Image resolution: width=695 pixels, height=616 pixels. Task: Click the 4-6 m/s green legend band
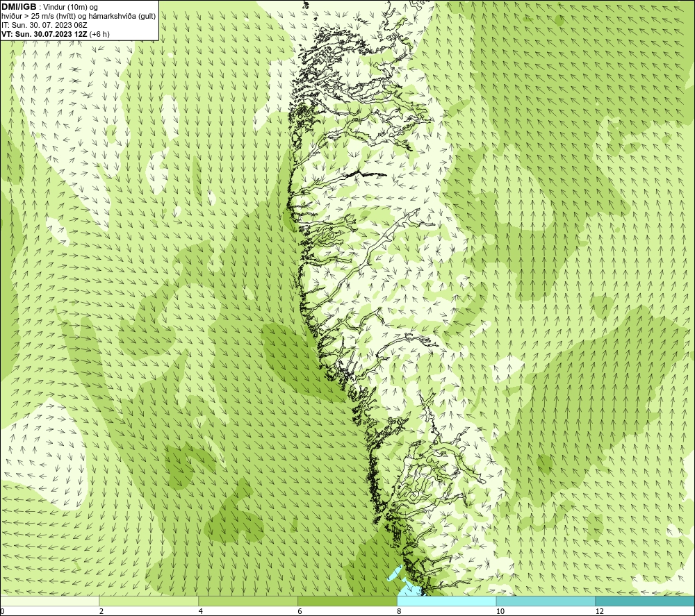(248, 601)
